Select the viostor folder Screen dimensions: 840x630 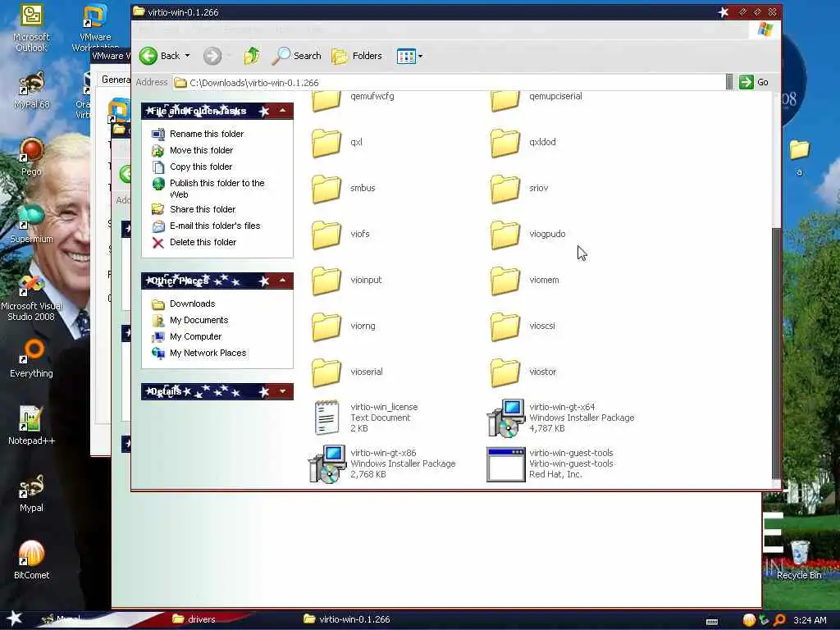point(523,372)
